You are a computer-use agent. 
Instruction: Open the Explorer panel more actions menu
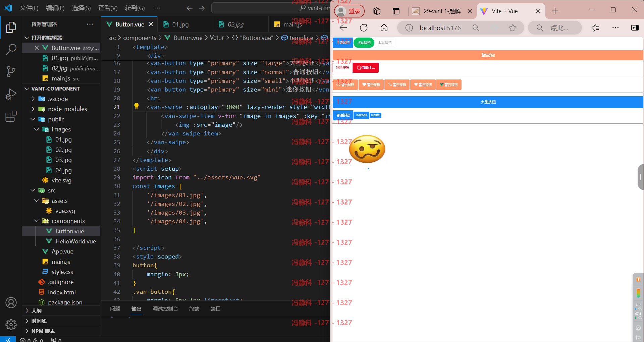(x=90, y=24)
